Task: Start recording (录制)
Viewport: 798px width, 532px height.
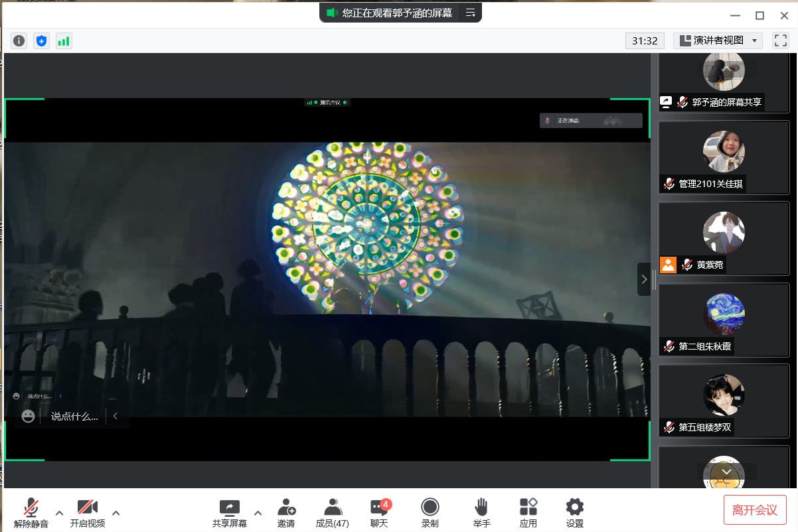Action: coord(430,513)
